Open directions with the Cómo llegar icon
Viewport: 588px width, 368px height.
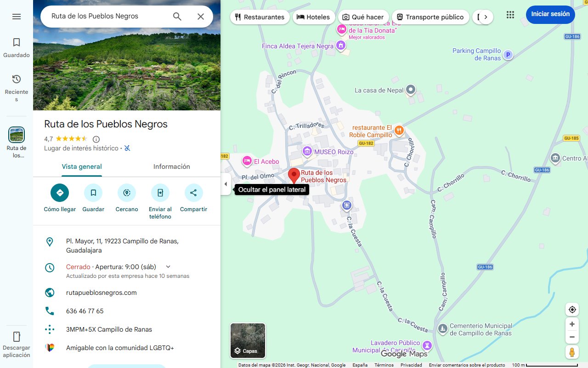[59, 193]
